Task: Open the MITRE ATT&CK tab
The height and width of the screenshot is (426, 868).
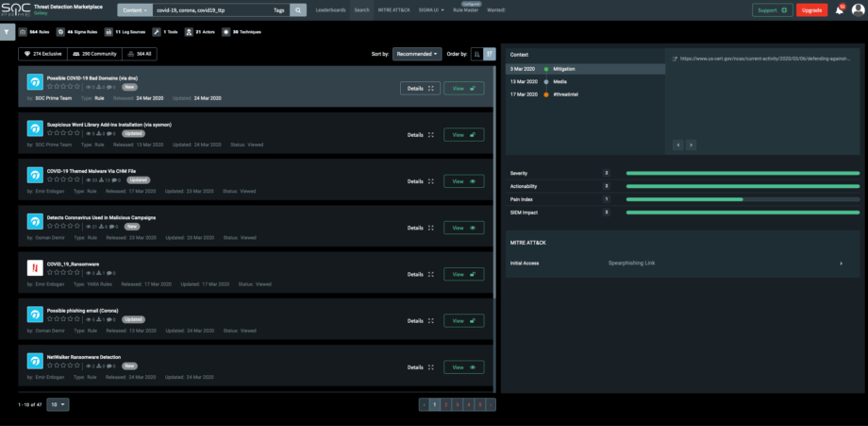Action: click(395, 10)
